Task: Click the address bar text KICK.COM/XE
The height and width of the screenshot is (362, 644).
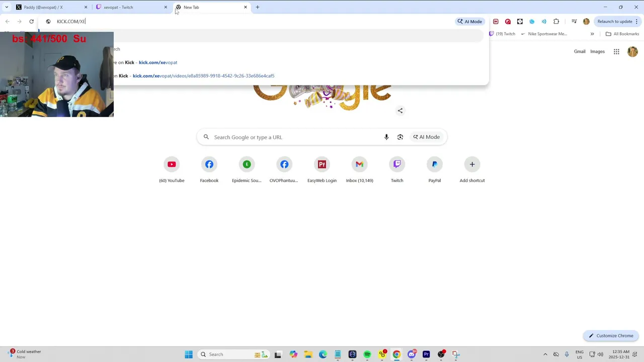Action: tap(71, 21)
